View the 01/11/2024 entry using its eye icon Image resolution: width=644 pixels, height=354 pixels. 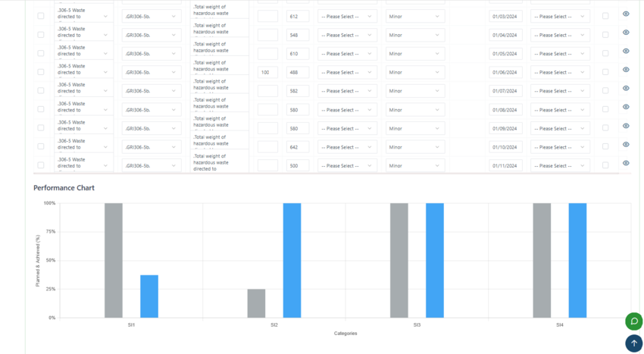click(626, 163)
